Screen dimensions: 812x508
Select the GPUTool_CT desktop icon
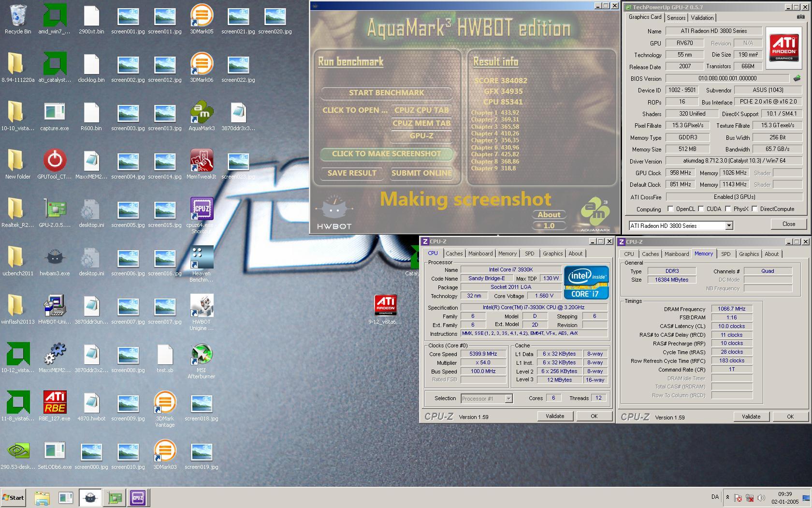click(55, 164)
